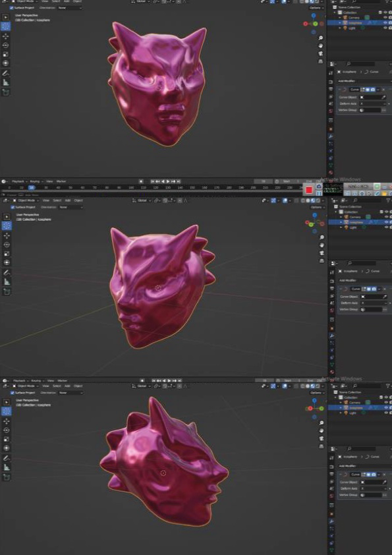Open Global orientation dropdown in middle window
The height and width of the screenshot is (555, 392).
tap(141, 200)
